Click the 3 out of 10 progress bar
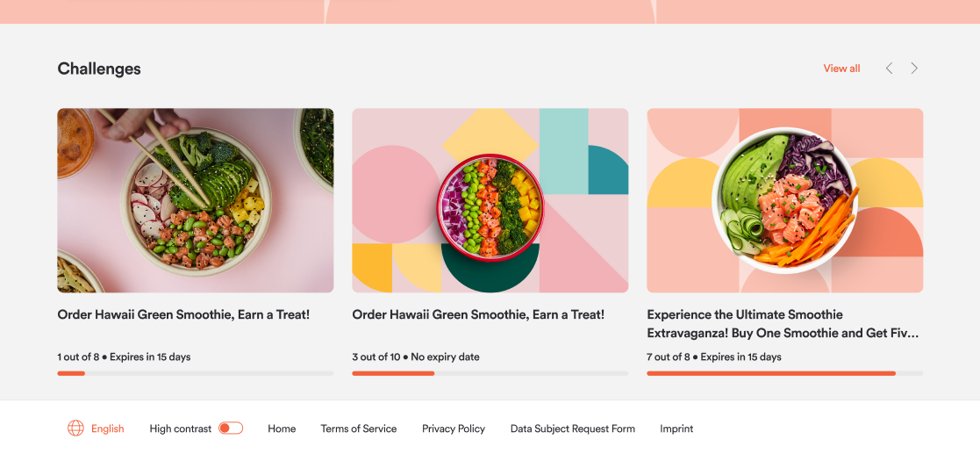980x454 pixels. point(490,373)
